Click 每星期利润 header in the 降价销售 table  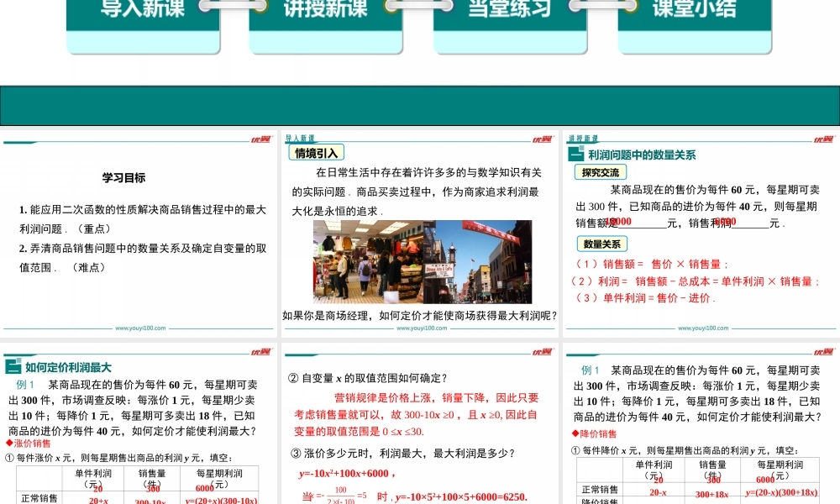pos(780,470)
